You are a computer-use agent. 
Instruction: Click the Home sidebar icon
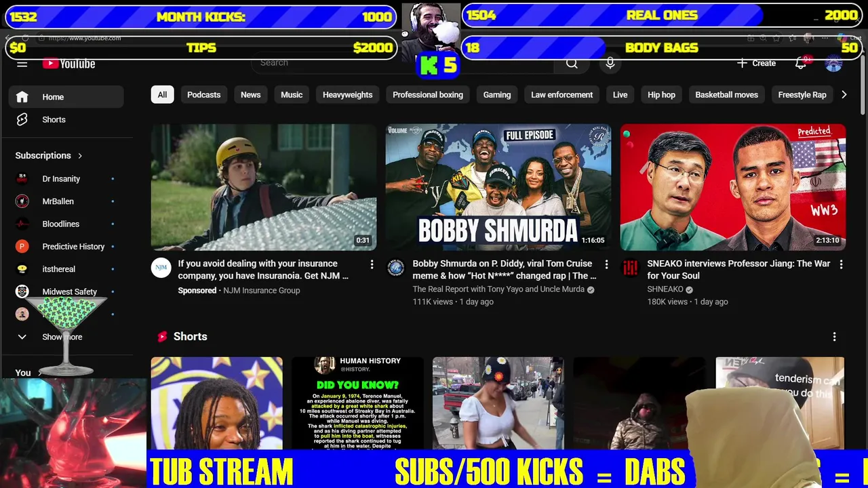click(x=22, y=97)
